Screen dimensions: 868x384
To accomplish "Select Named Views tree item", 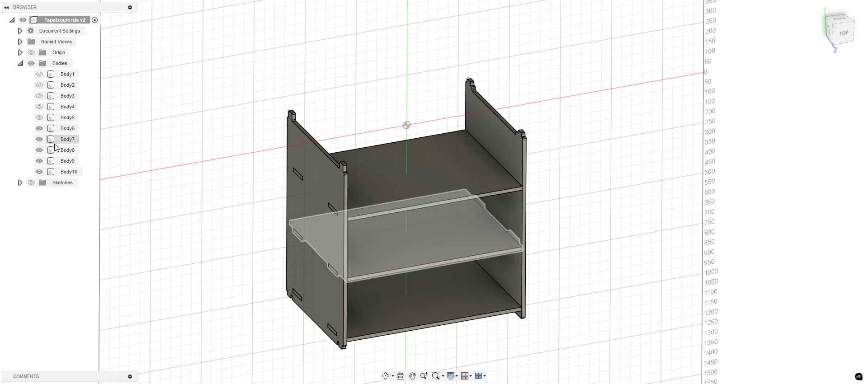I will [57, 42].
